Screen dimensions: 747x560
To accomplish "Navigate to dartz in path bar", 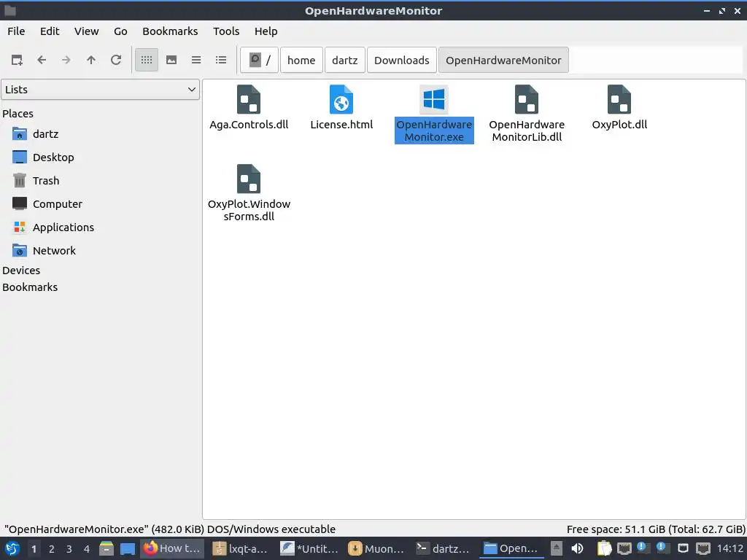I will [x=345, y=60].
